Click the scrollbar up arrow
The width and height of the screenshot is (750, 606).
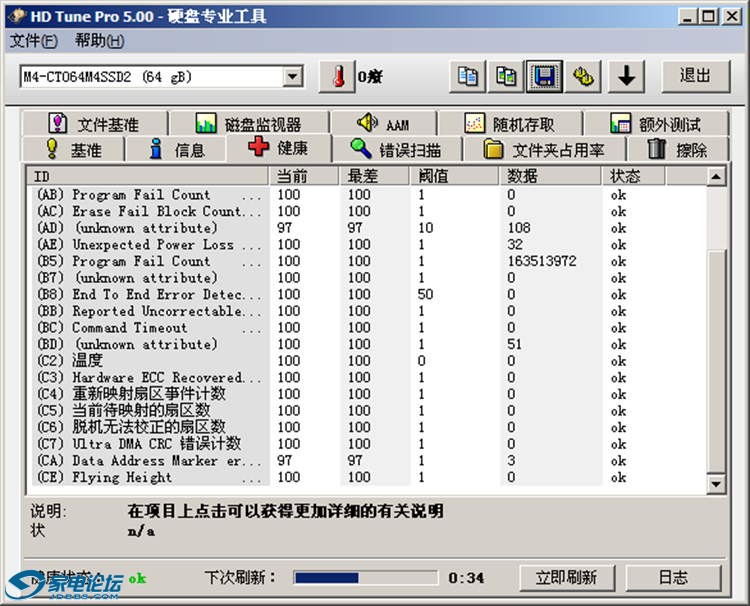pos(716,177)
